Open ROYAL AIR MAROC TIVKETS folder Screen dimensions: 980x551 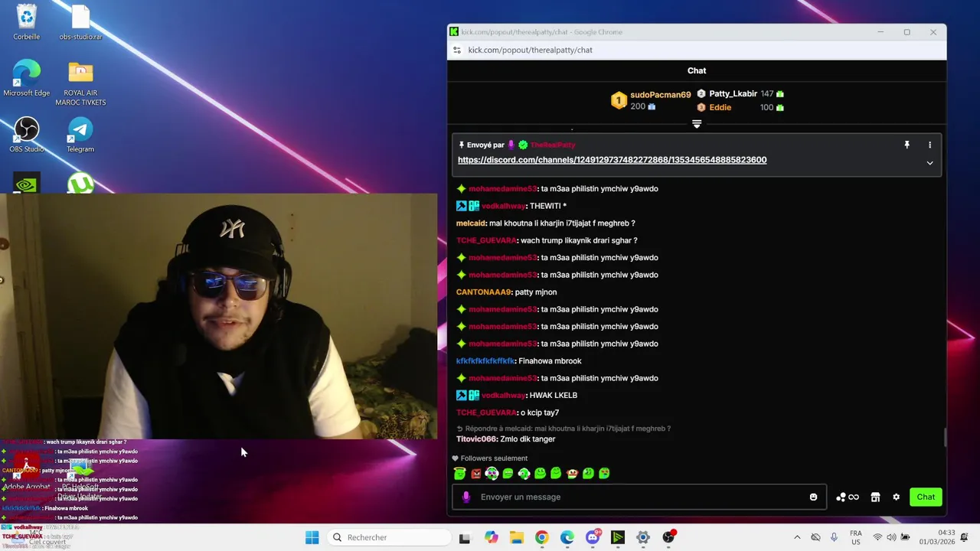[80, 83]
